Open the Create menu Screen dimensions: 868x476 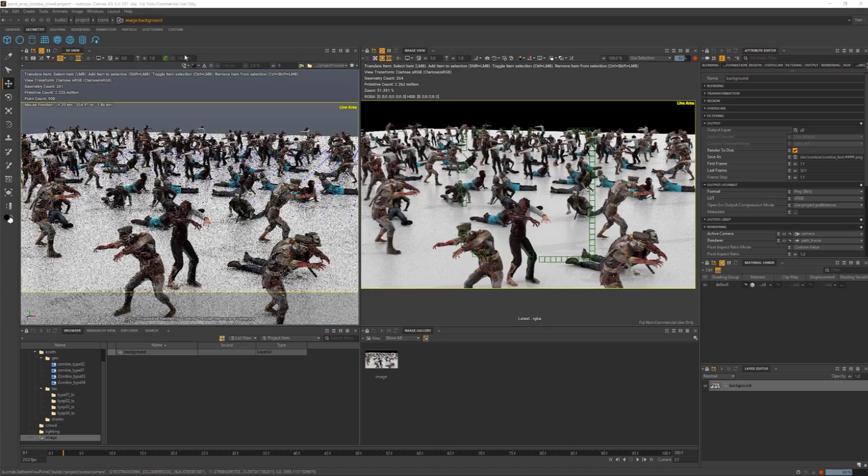click(29, 11)
